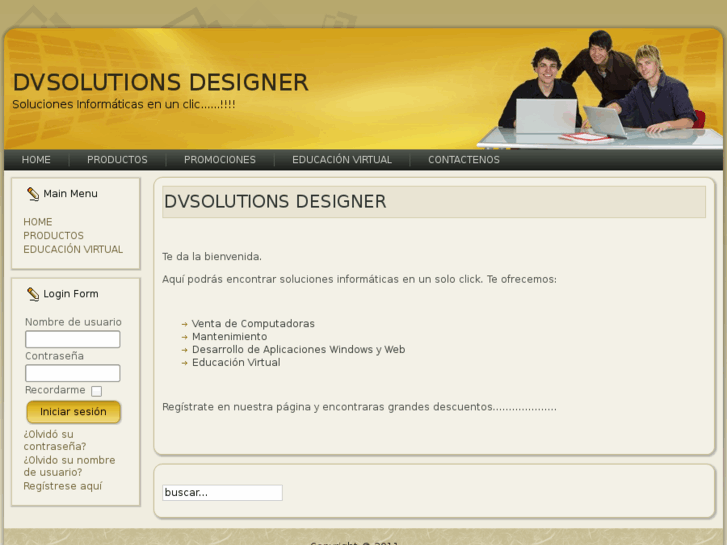Click the Te da la bienvenida text
The width and height of the screenshot is (727, 545).
[212, 256]
